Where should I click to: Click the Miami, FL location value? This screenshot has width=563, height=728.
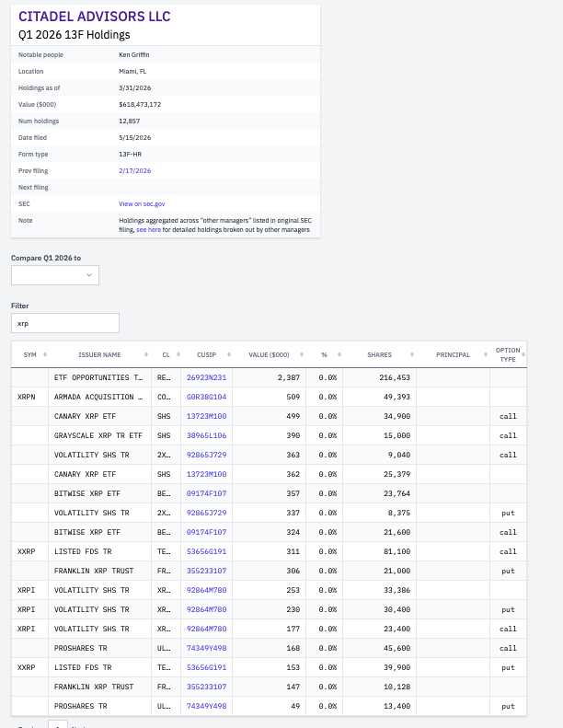132,72
